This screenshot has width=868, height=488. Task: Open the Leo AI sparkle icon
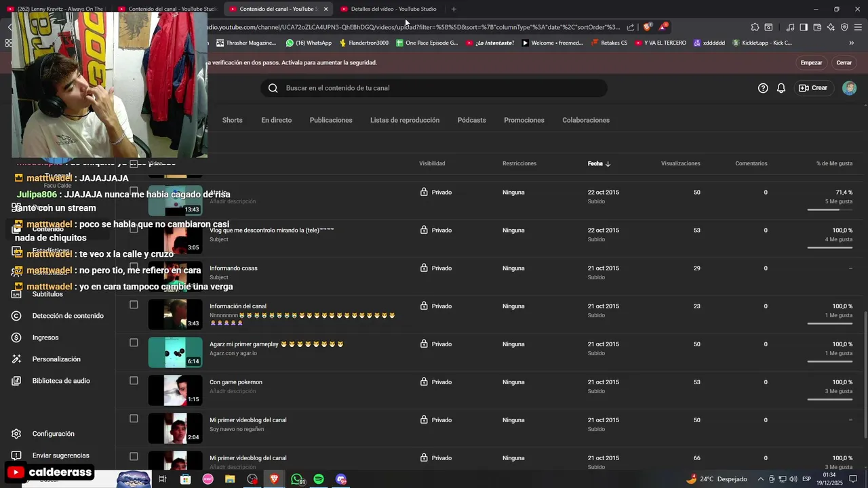tap(831, 27)
